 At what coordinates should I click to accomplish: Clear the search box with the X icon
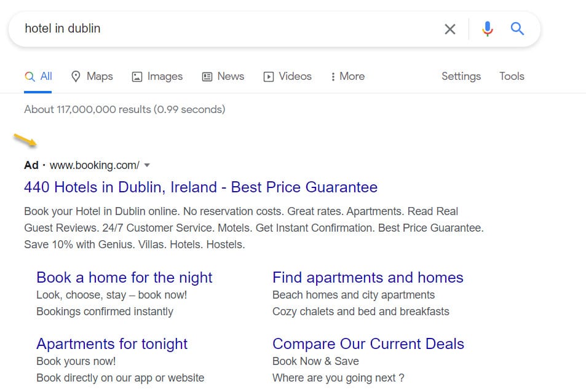click(450, 29)
